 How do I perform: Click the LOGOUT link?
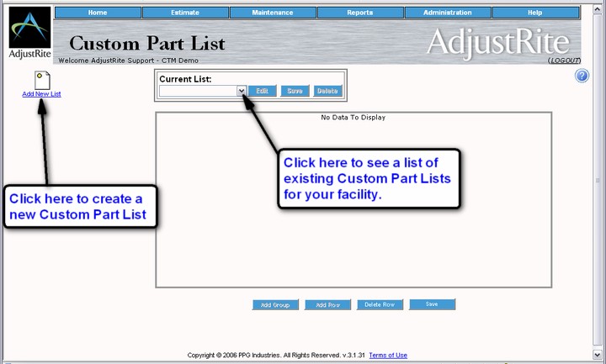564,61
